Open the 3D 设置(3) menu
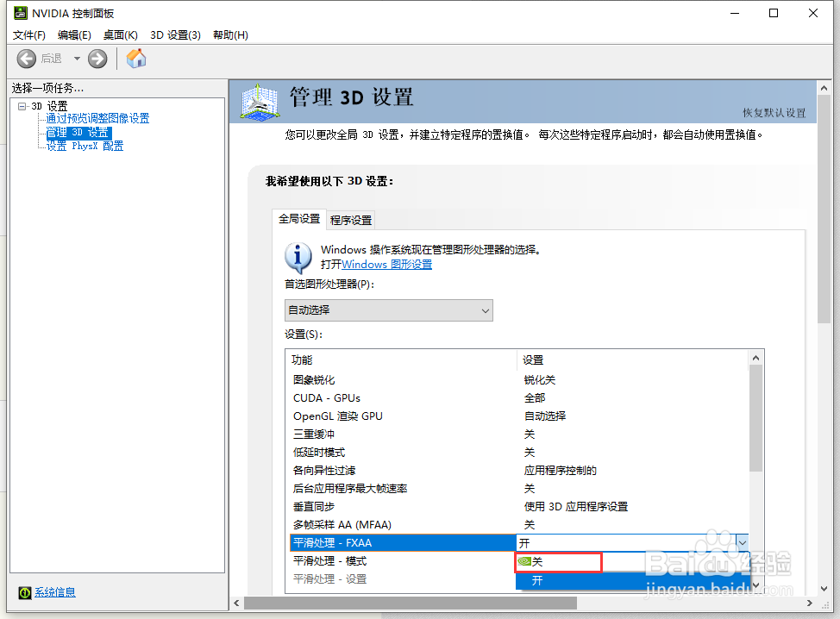This screenshot has height=619, width=840. tap(175, 34)
